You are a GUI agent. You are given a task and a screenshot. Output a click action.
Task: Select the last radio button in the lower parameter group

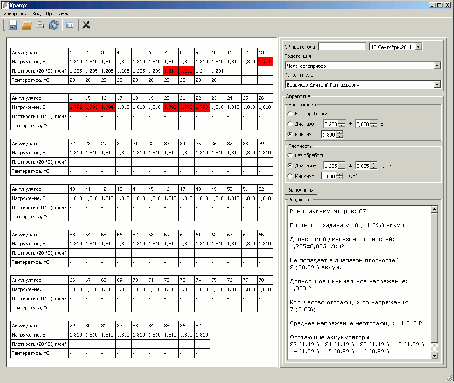[290, 176]
